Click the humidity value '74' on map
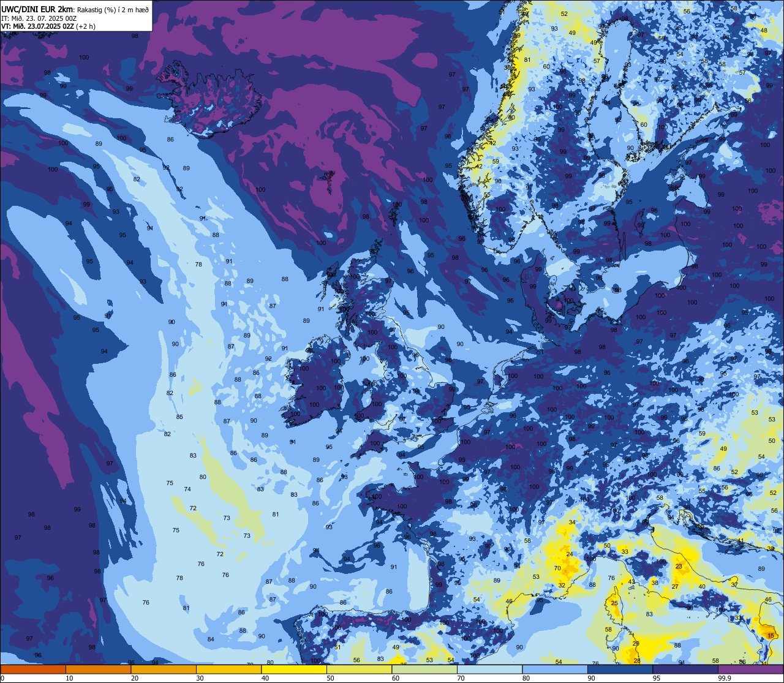The image size is (784, 683). (x=187, y=489)
